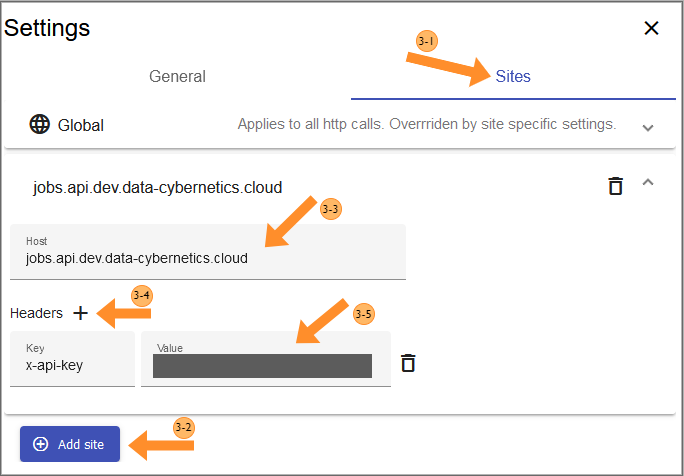Click the redacted header Value field

click(x=262, y=365)
